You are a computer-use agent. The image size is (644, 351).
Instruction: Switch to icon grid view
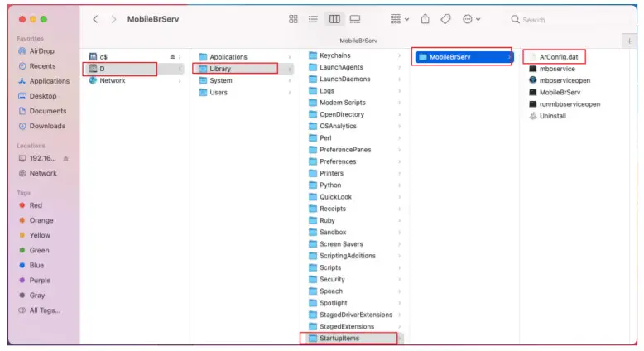293,19
